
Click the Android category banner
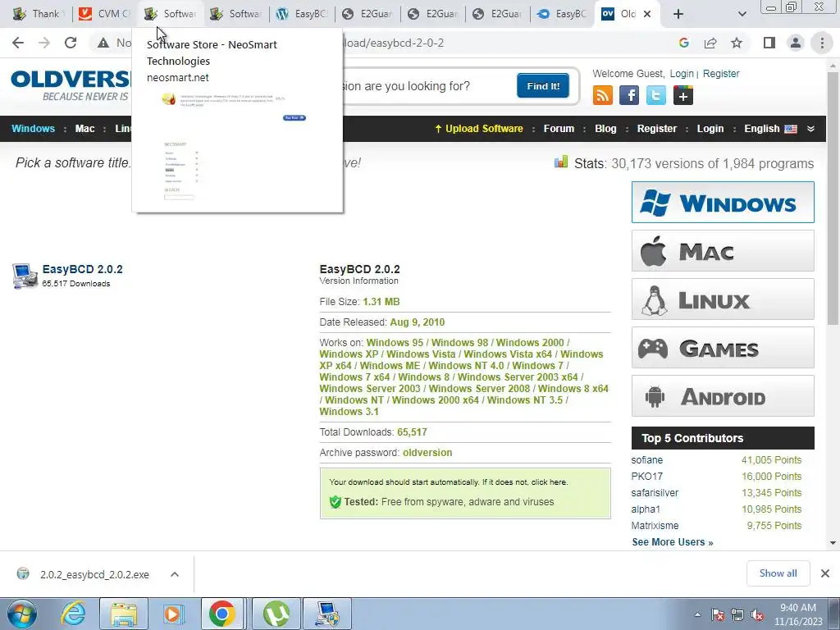723,396
